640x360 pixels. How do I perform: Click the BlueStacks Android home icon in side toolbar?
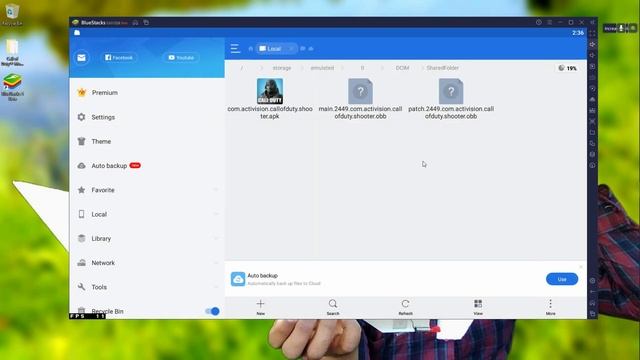(592, 302)
